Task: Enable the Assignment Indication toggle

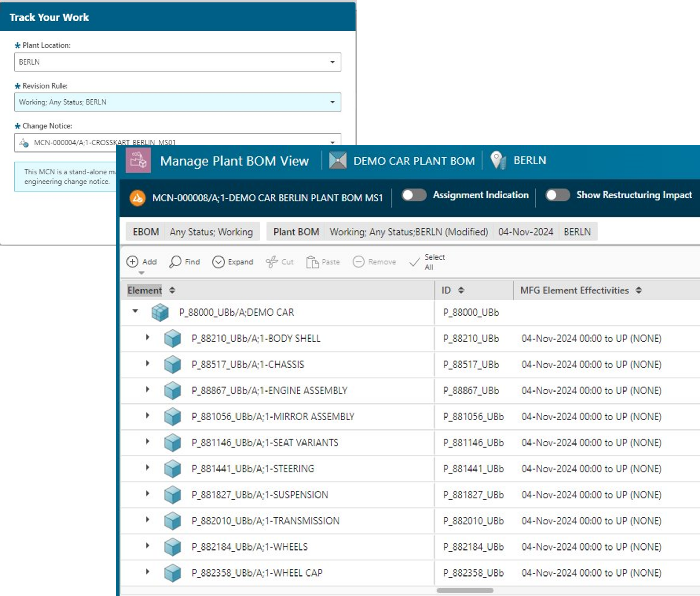Action: point(414,195)
